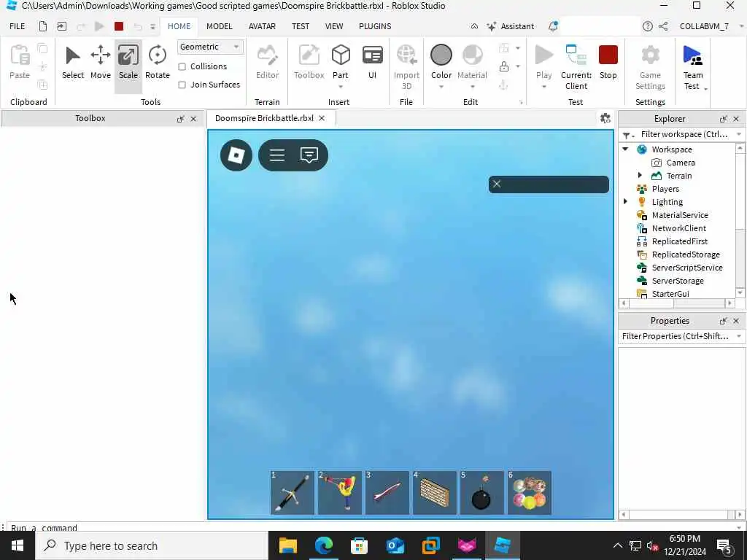Select ReplicatedStorage in the Explorer
The image size is (747, 560).
pyautogui.click(x=686, y=254)
